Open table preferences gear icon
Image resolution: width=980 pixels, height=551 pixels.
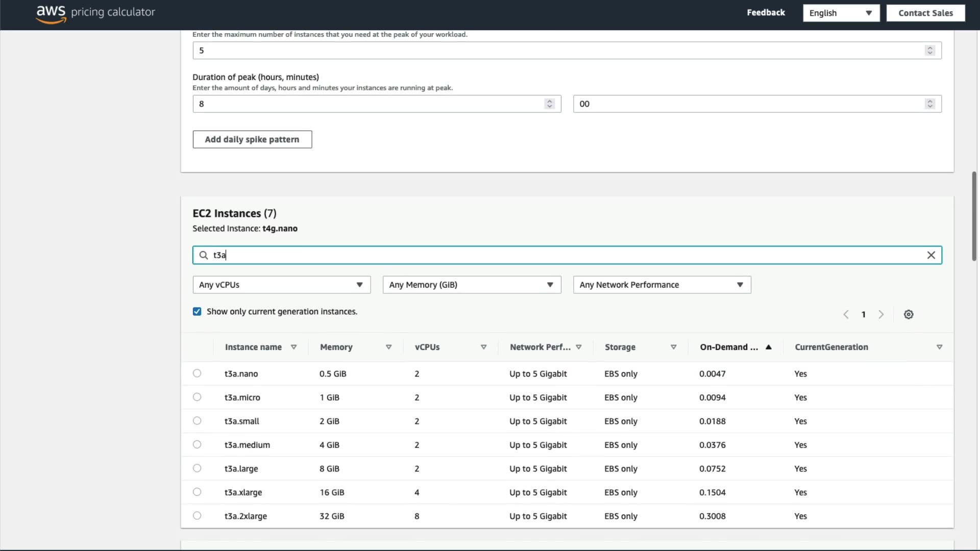[909, 314]
